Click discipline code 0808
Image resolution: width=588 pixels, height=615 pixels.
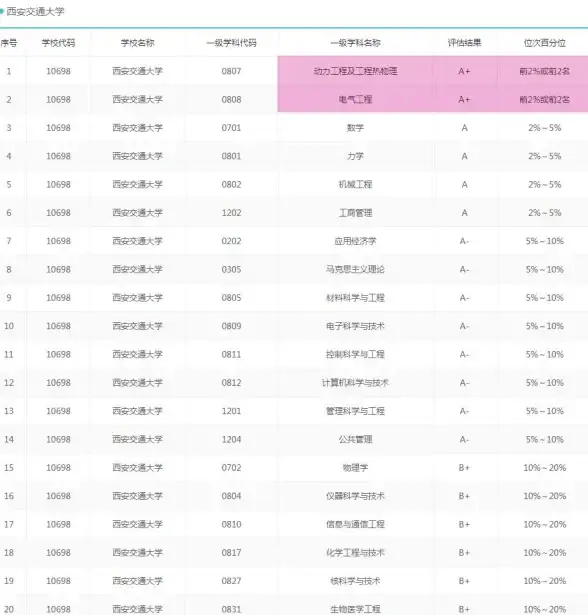(231, 99)
